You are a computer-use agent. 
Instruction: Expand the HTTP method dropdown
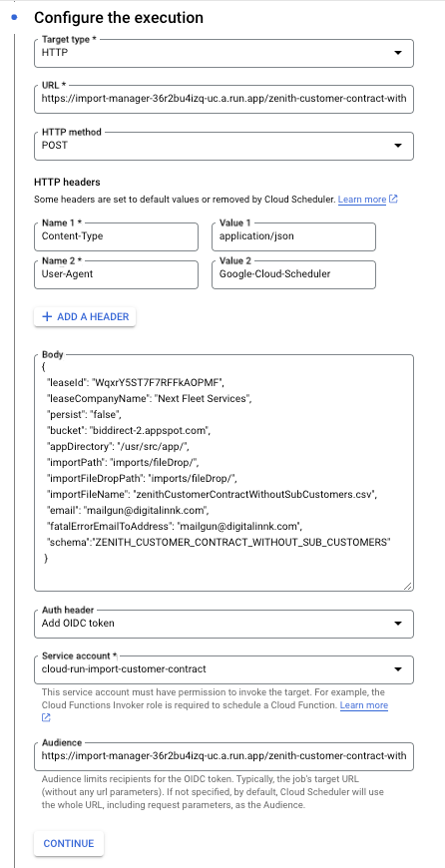[223, 146]
